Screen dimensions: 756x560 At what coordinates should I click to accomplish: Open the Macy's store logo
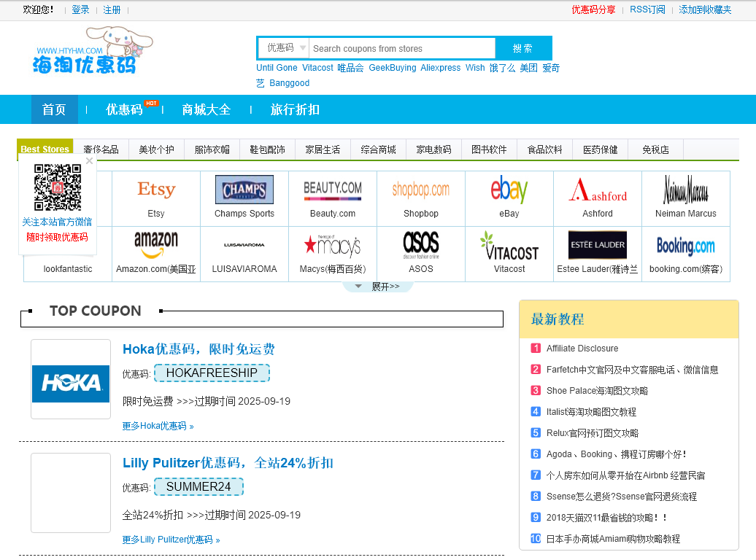[x=333, y=245]
